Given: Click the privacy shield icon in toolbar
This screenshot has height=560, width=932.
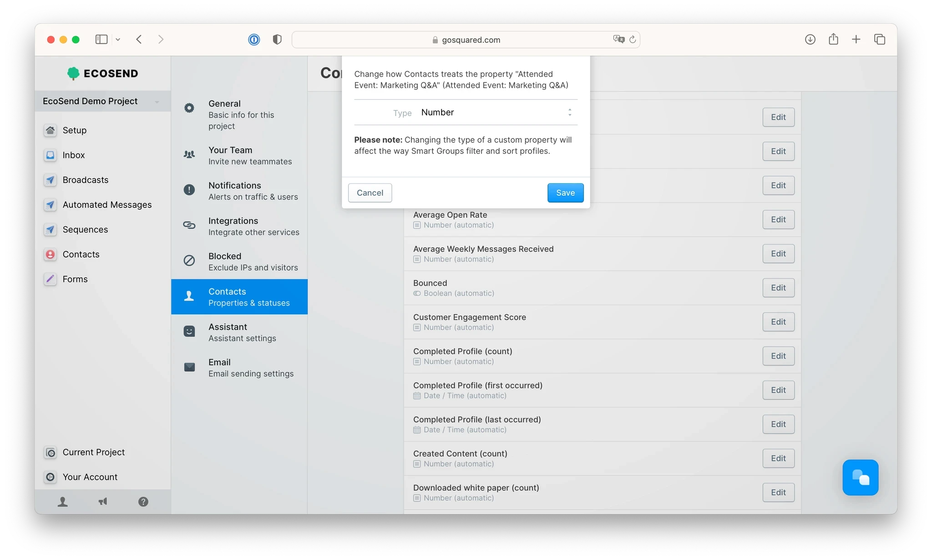Looking at the screenshot, I should pyautogui.click(x=277, y=40).
